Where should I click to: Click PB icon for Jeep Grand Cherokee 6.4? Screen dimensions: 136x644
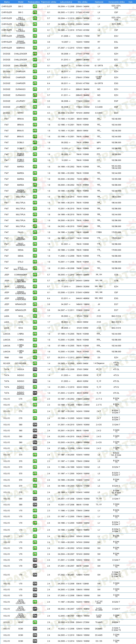[35, 298]
